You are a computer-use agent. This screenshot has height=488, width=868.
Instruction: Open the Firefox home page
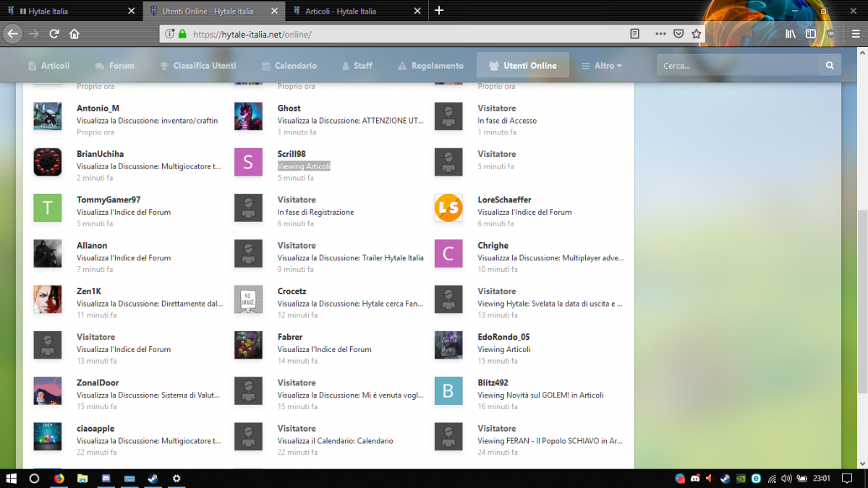(74, 33)
